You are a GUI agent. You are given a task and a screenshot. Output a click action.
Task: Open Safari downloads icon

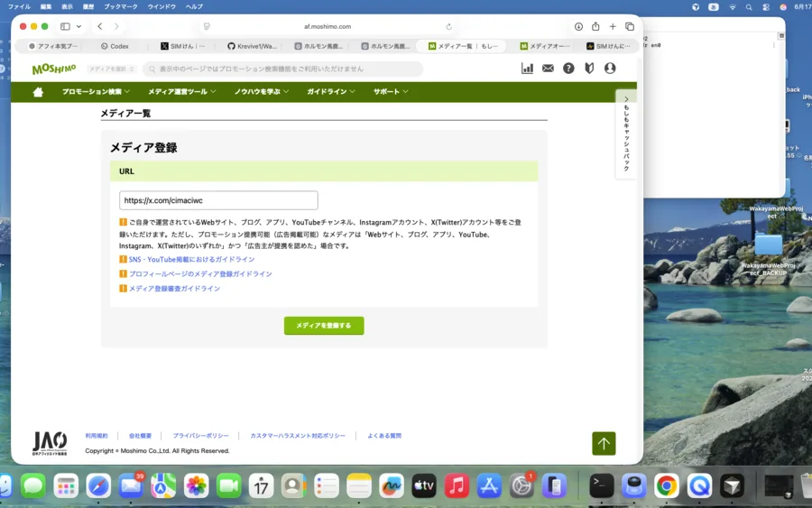coord(578,26)
